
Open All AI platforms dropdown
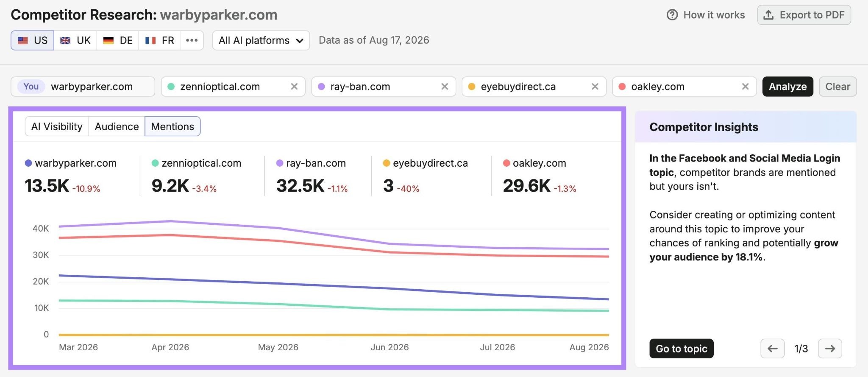tap(261, 40)
